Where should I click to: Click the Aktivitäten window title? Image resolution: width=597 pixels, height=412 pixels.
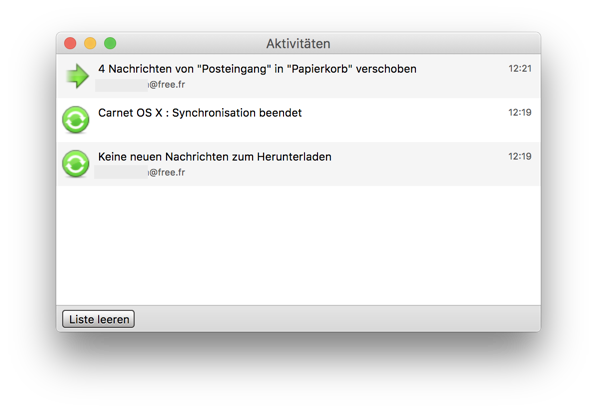click(x=298, y=43)
